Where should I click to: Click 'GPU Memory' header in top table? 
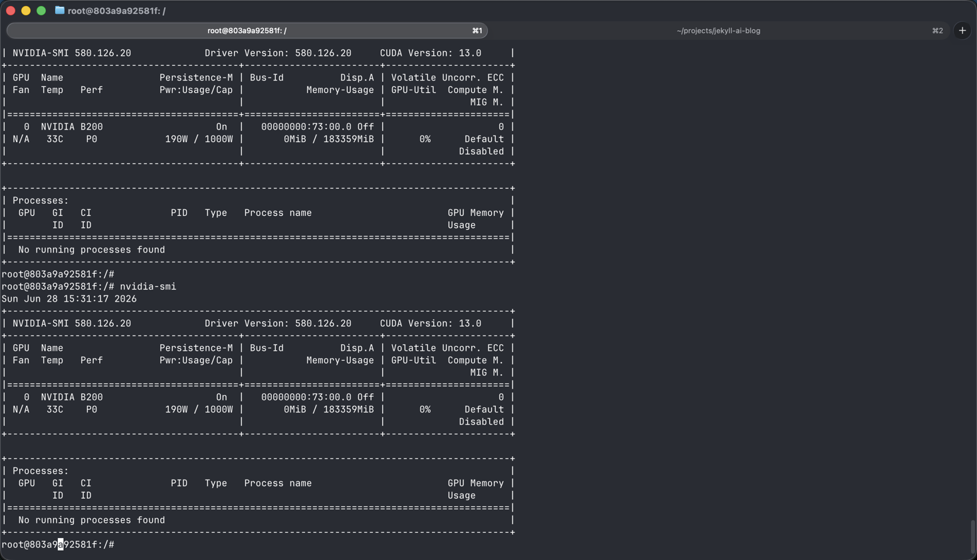(476, 213)
